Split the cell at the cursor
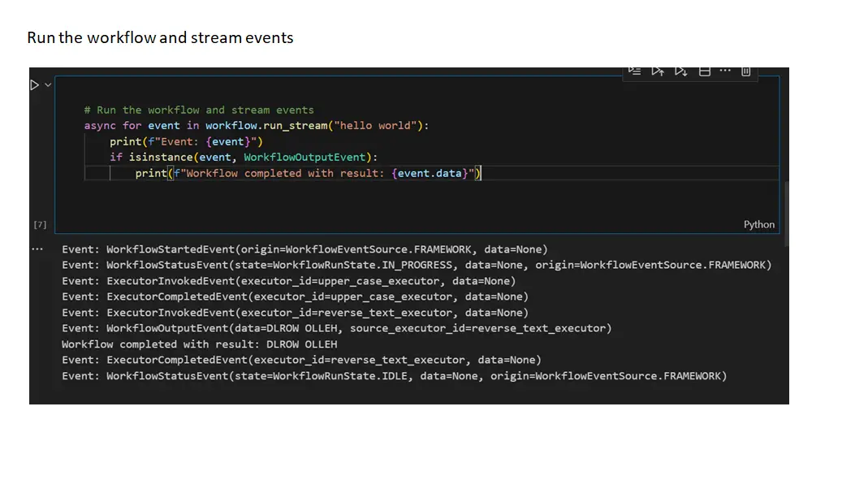The height and width of the screenshot is (480, 868). coord(703,71)
